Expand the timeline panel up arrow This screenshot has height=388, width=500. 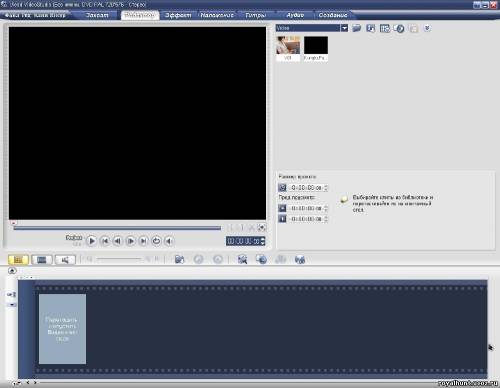[12, 270]
